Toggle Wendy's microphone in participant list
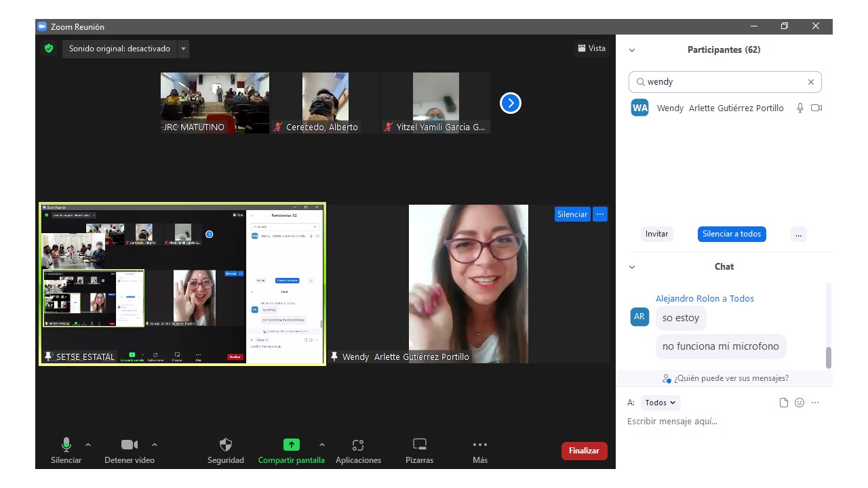Image resolution: width=868 pixels, height=488 pixels. click(x=800, y=108)
